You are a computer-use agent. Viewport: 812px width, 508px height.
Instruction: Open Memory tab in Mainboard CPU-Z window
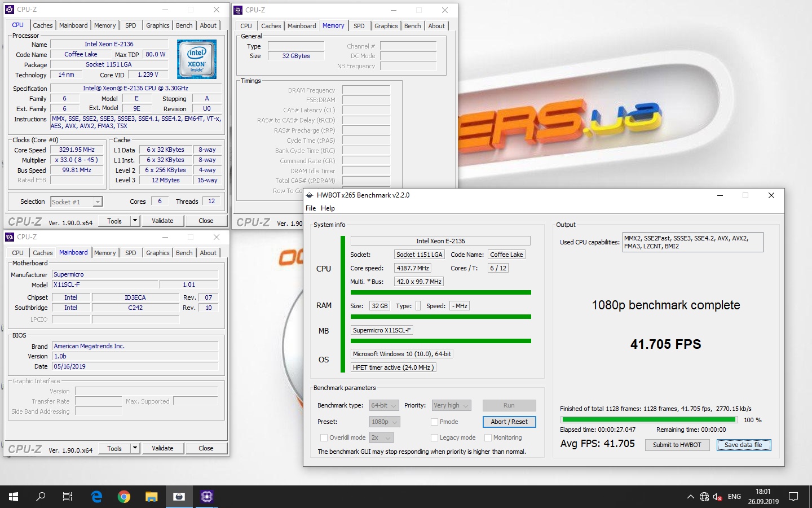pyautogui.click(x=105, y=253)
